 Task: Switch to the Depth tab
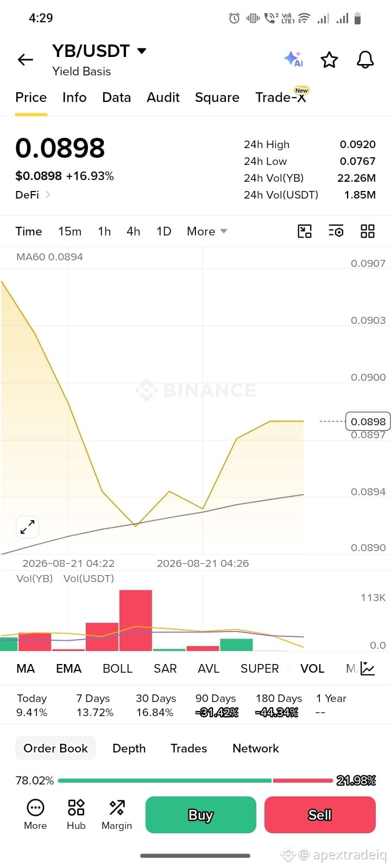pyautogui.click(x=129, y=749)
